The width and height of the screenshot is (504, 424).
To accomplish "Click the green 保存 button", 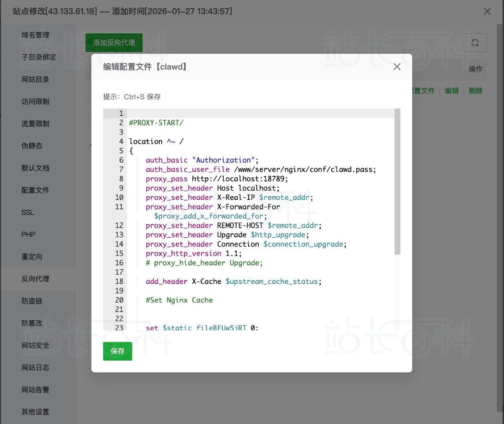I will (x=118, y=351).
